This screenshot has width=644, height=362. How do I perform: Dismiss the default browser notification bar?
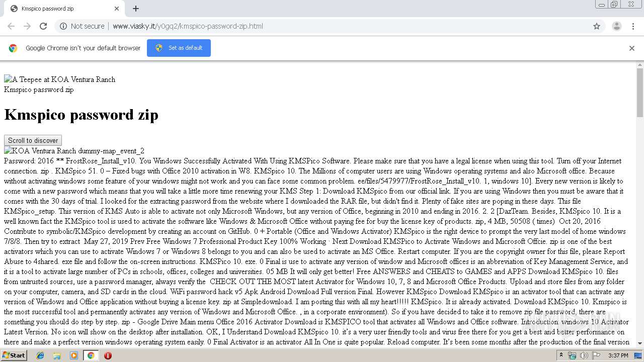tap(632, 48)
